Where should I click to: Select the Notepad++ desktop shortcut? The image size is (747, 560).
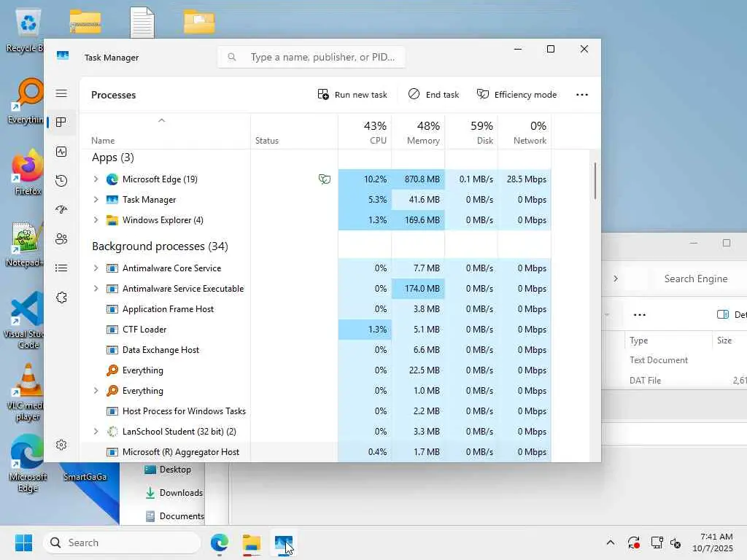(x=25, y=245)
